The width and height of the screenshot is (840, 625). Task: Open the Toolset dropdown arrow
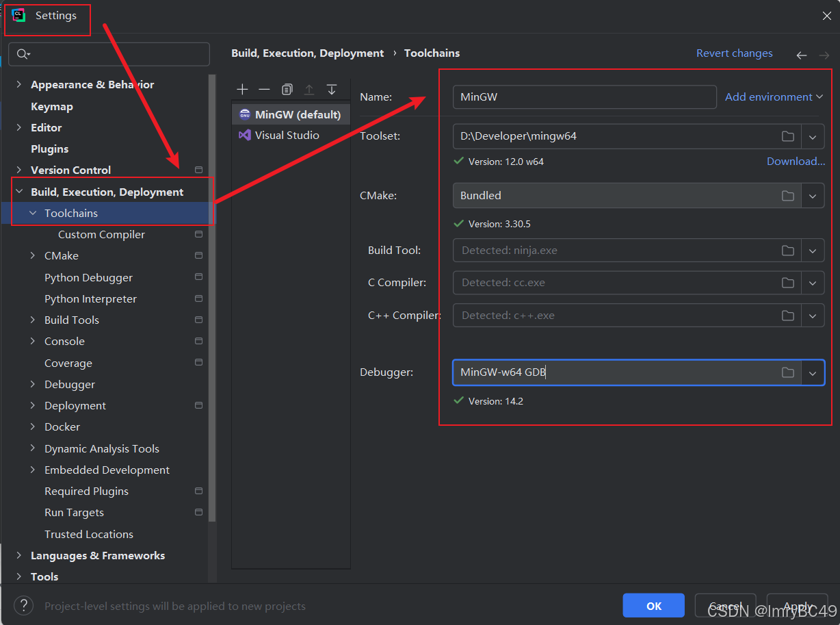pos(813,136)
